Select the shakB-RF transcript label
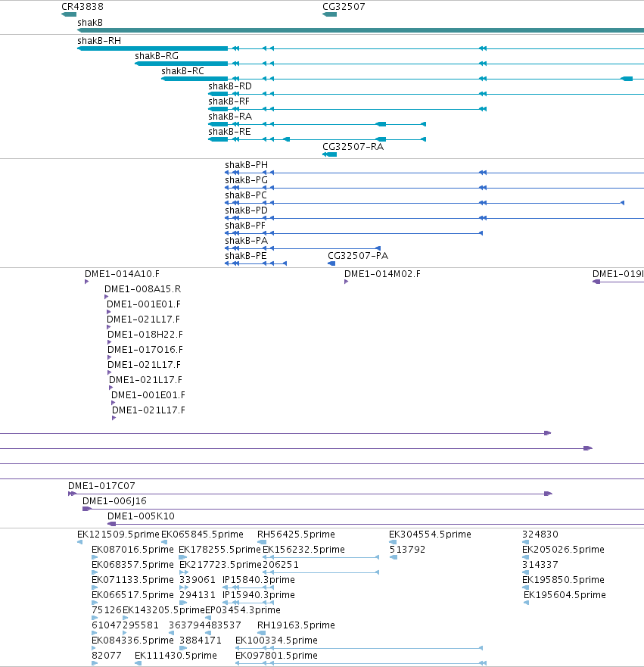 pyautogui.click(x=229, y=101)
